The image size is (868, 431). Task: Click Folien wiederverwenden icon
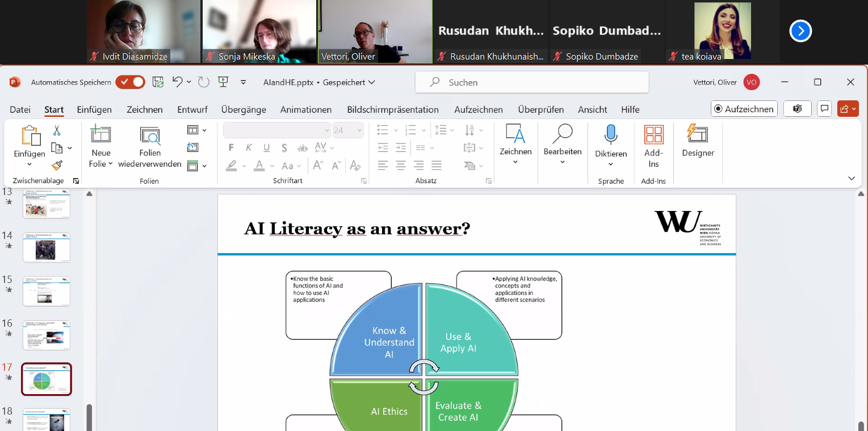point(150,136)
